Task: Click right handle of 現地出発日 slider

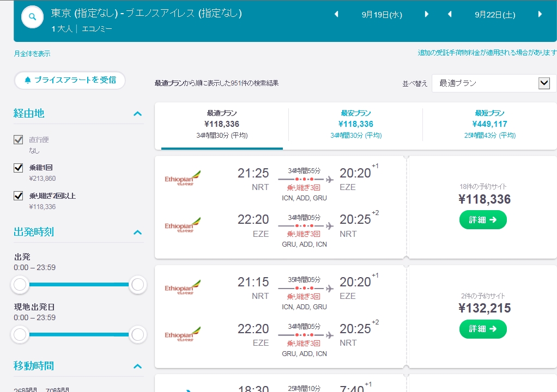Action: (x=137, y=334)
